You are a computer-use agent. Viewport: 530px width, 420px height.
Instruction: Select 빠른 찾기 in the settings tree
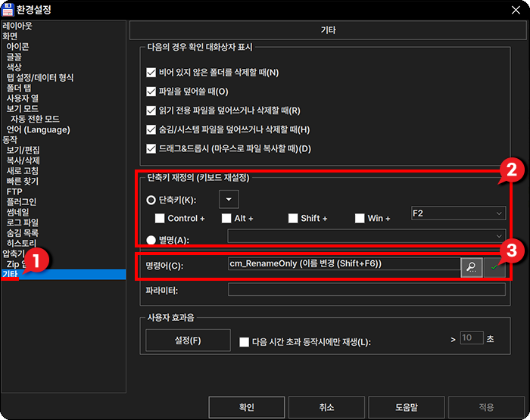click(23, 181)
